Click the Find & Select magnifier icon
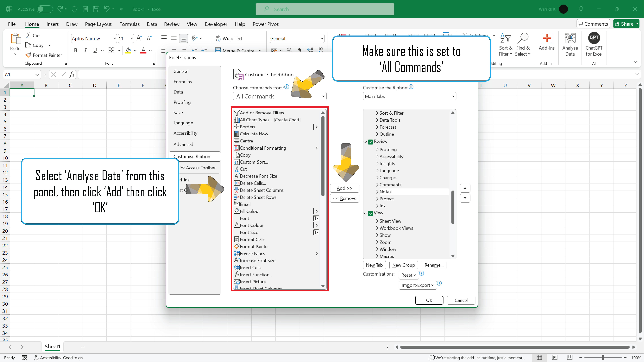This screenshot has width=644, height=362. 523,38
